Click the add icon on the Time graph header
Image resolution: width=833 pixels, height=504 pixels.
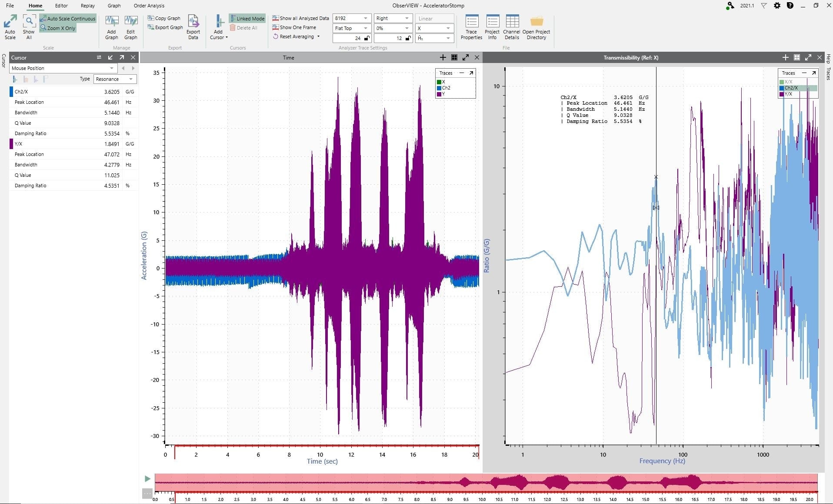click(x=443, y=57)
